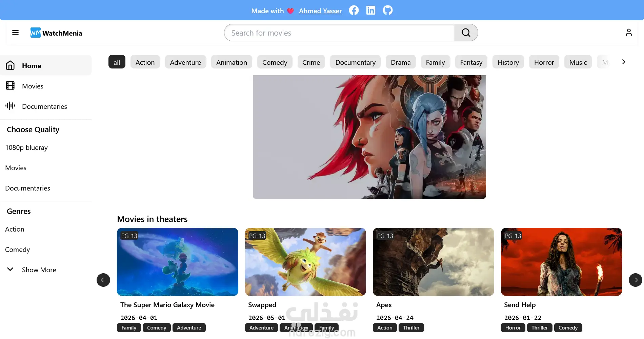Filter by the History genre chip

click(508, 62)
